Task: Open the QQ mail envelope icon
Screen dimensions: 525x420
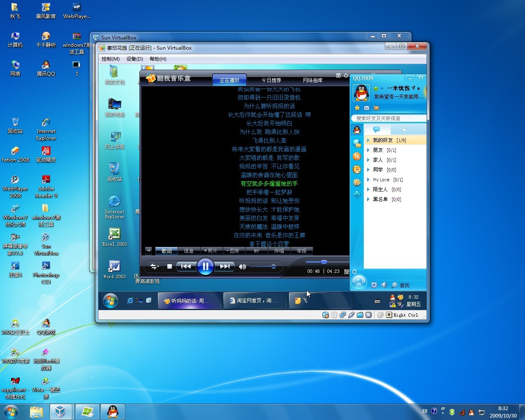Action: tap(367, 108)
